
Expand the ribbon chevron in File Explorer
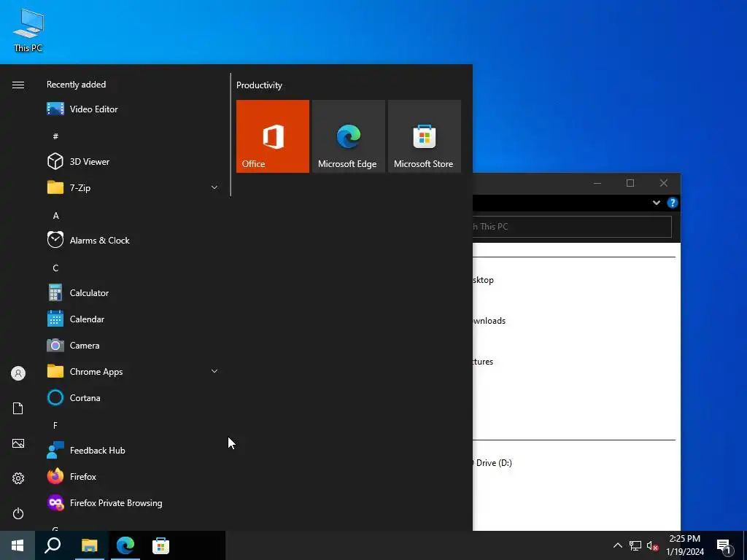point(656,203)
